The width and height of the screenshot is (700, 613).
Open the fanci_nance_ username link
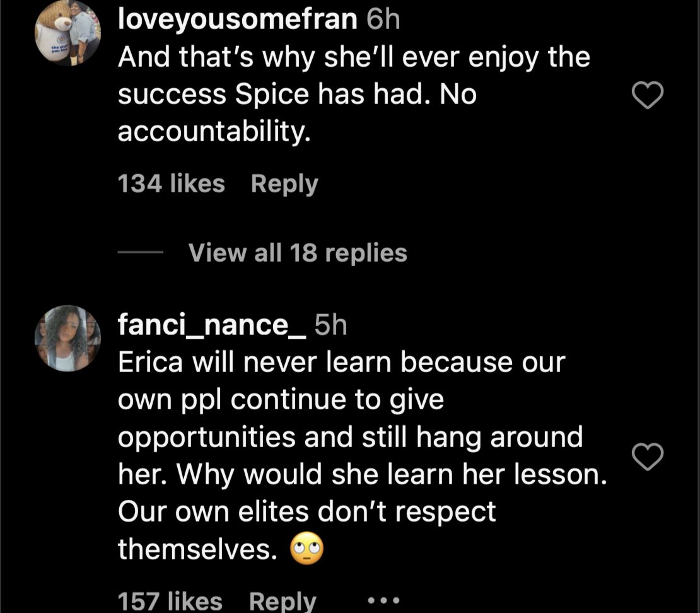tap(212, 325)
